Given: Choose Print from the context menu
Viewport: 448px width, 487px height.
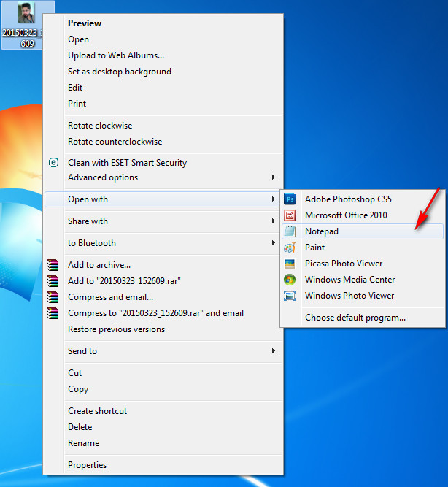Looking at the screenshot, I should 163,104.
